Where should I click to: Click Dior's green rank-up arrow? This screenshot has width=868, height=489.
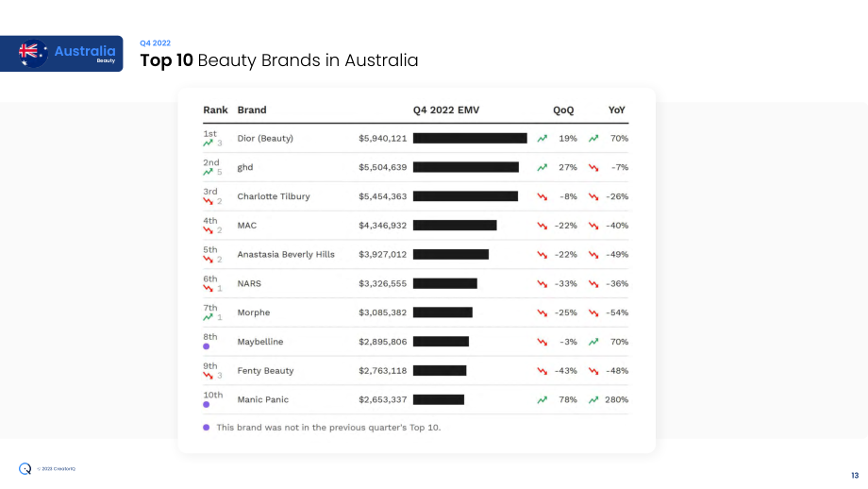click(208, 143)
